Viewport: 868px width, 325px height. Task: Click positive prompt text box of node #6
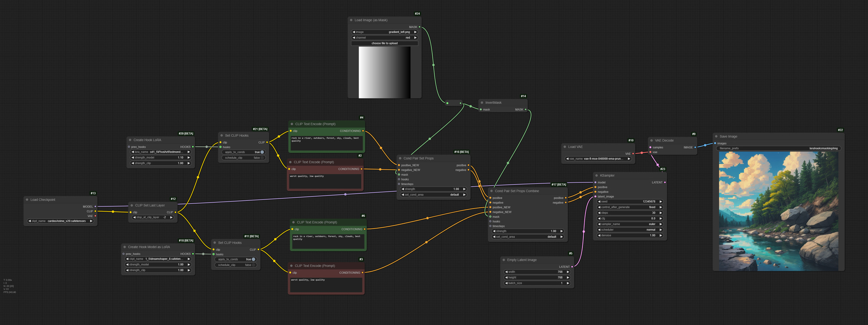(328, 241)
